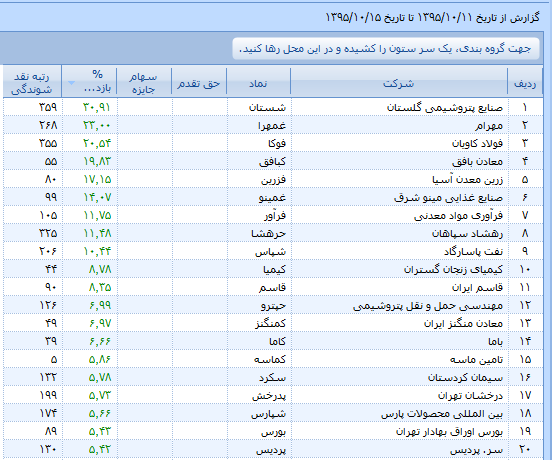Click symbol شپارس
This screenshot has height=460, width=552.
click(x=269, y=414)
